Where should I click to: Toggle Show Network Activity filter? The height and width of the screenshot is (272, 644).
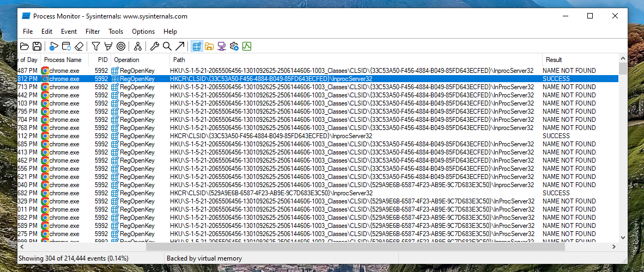[x=222, y=46]
